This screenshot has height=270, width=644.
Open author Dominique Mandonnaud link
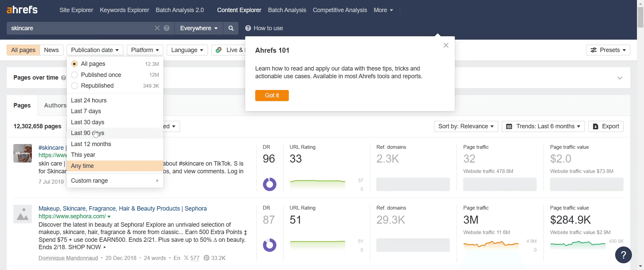[x=68, y=258]
